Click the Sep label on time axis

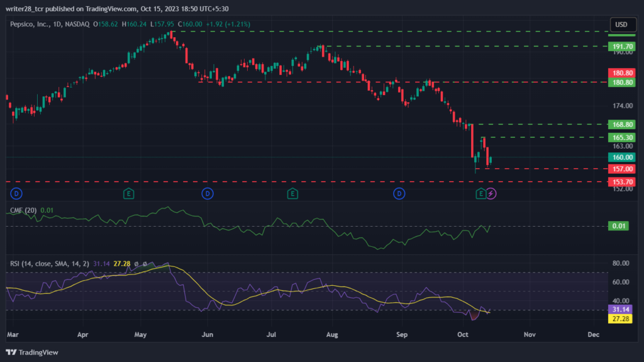coord(402,334)
